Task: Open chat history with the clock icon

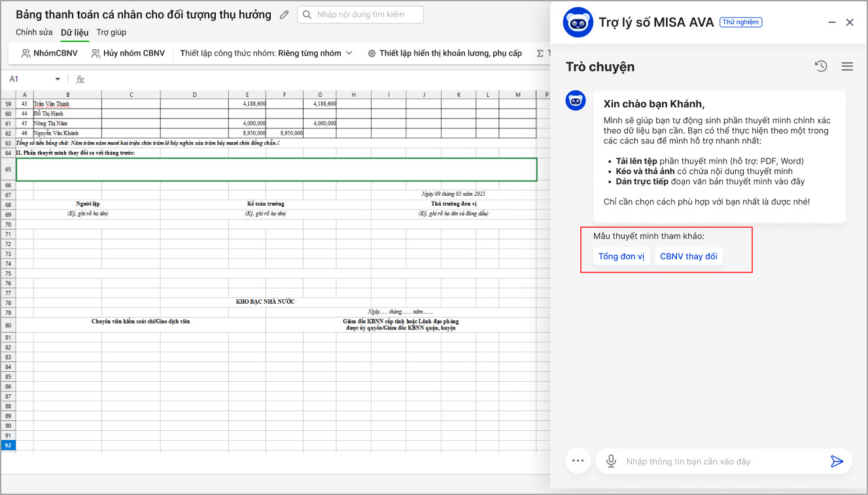Action: 821,66
